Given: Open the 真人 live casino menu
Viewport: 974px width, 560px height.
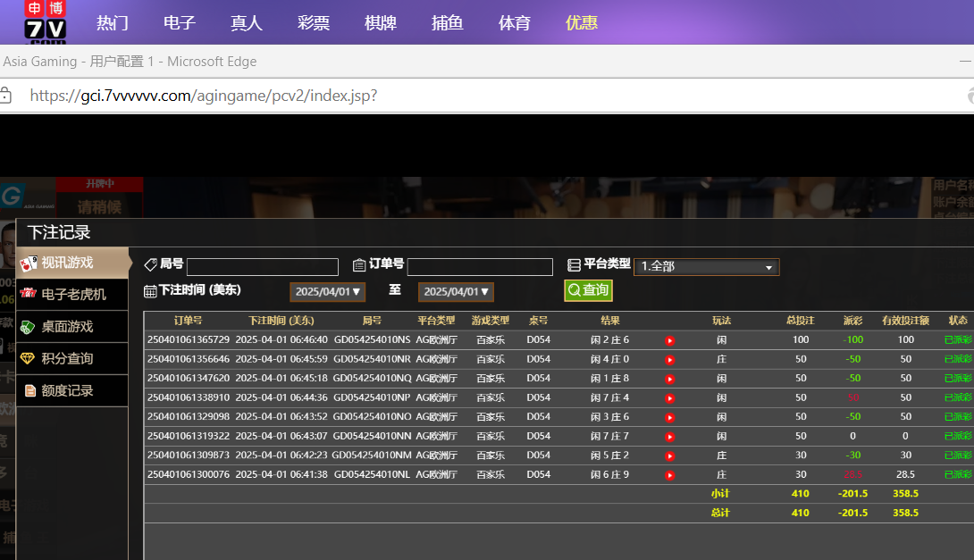Looking at the screenshot, I should tap(247, 23).
